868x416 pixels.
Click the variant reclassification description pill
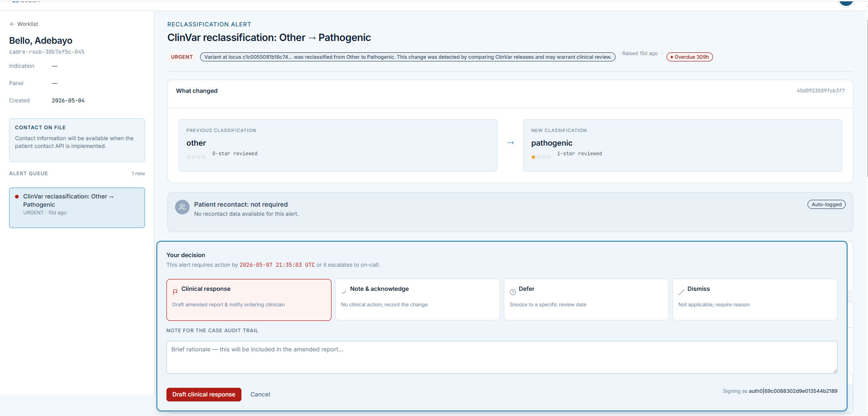pyautogui.click(x=408, y=57)
